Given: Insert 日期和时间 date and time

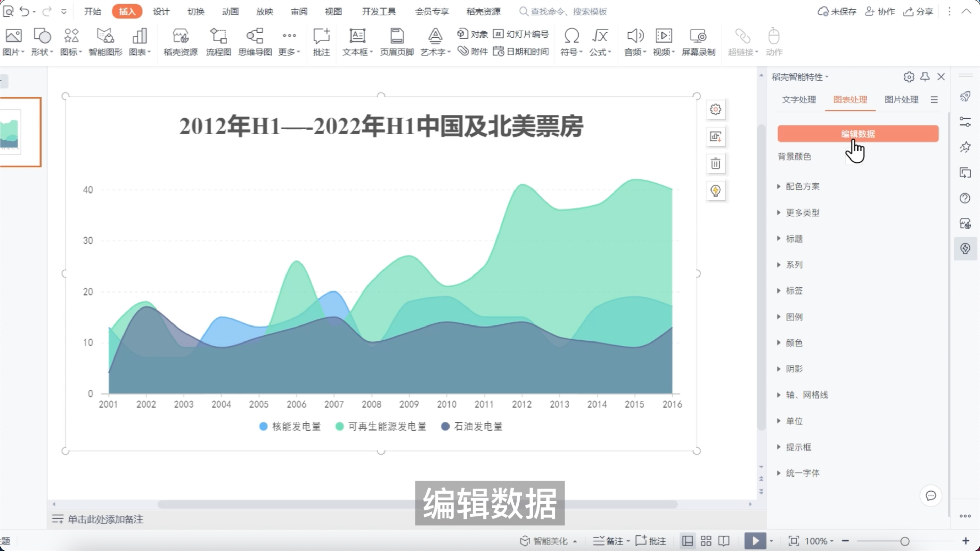Looking at the screenshot, I should tap(521, 51).
